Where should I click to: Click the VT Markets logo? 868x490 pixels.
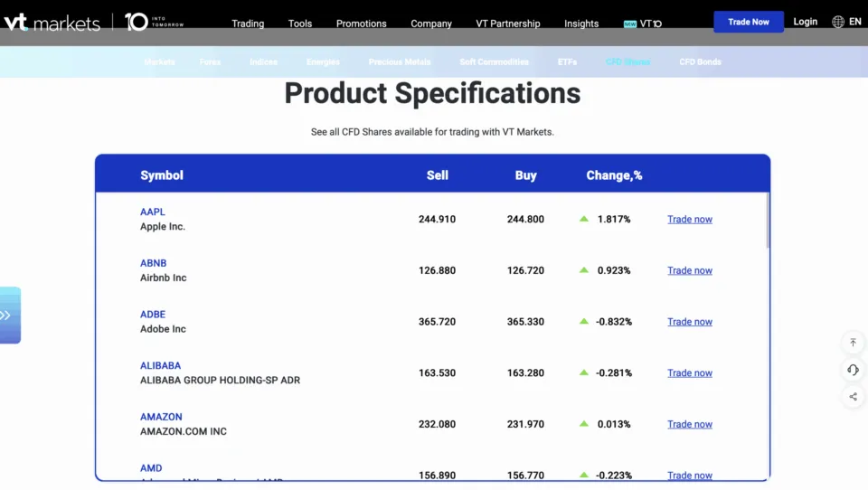(52, 23)
